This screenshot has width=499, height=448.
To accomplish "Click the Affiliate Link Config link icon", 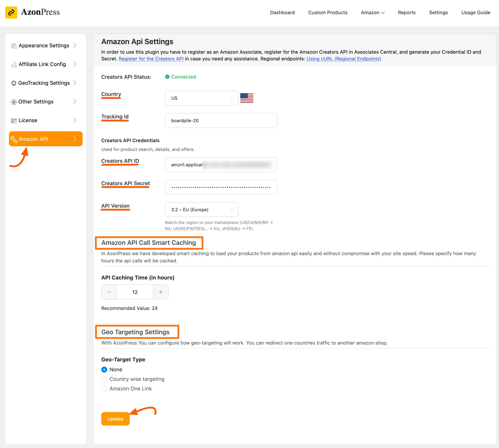I will [x=14, y=65].
